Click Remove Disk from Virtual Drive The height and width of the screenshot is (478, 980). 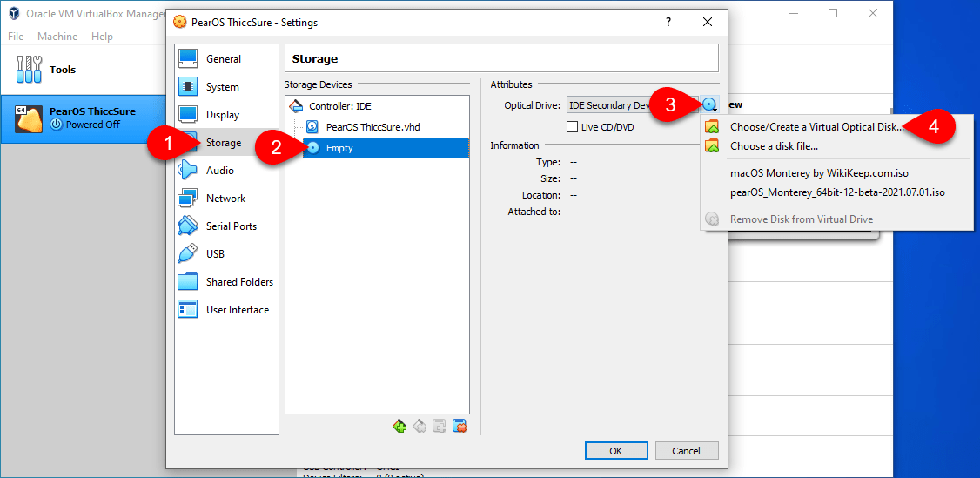(x=802, y=219)
